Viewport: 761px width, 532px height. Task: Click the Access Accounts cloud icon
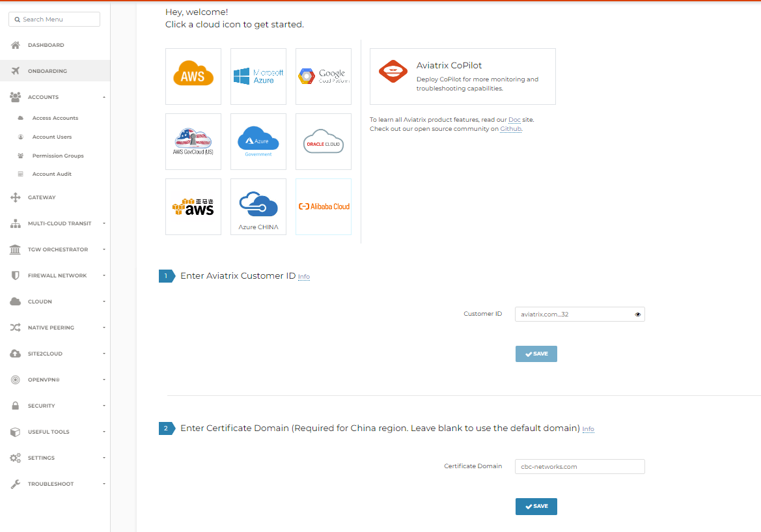pyautogui.click(x=20, y=118)
